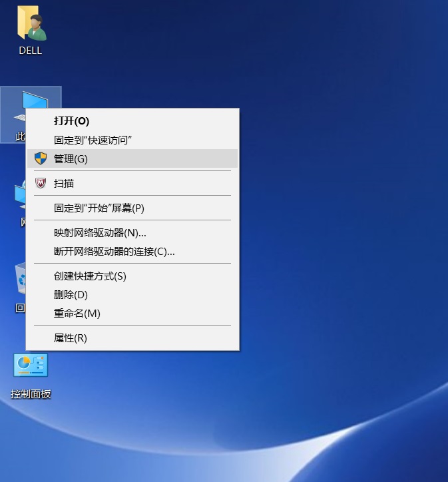The height and width of the screenshot is (482, 448).
Task: Choose 打开(O) from the context menu
Action: click(x=132, y=120)
